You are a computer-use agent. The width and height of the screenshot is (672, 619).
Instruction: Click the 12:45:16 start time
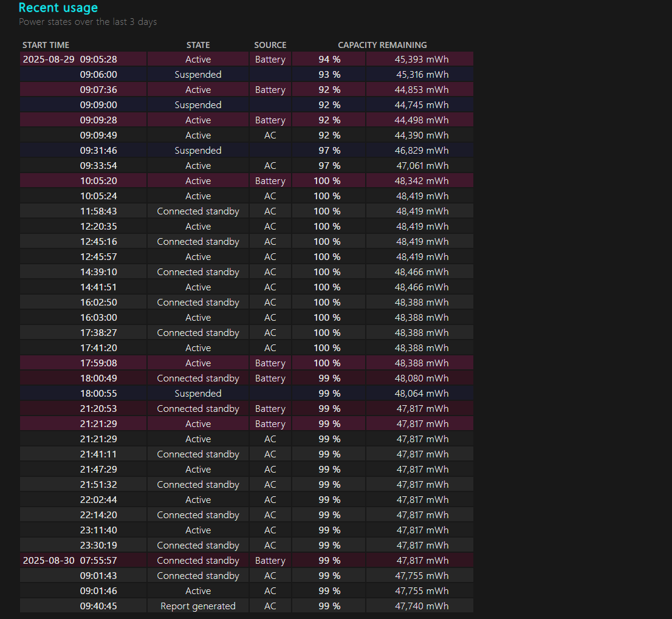click(x=98, y=242)
